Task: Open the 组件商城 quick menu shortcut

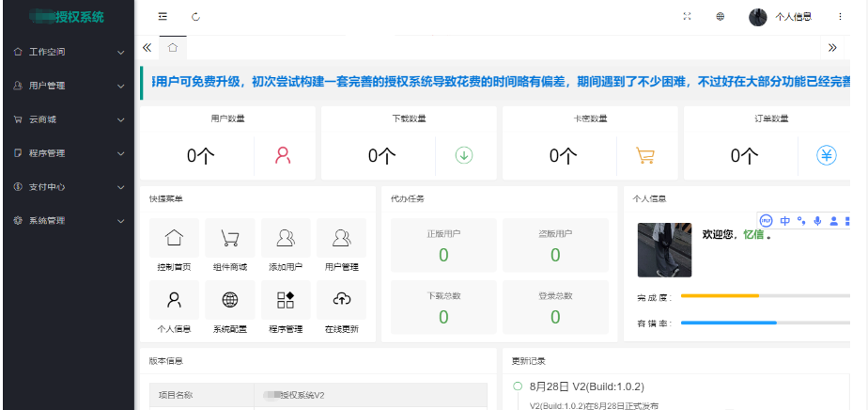Action: click(230, 245)
